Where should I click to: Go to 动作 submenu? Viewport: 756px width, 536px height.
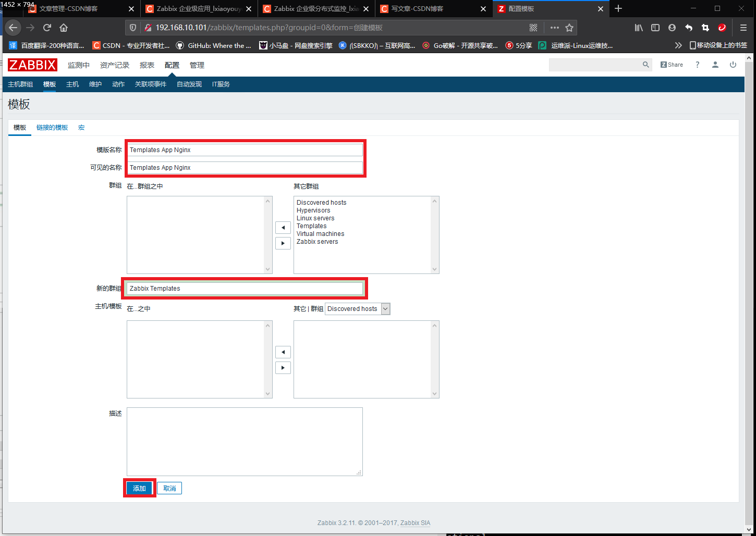(118, 84)
